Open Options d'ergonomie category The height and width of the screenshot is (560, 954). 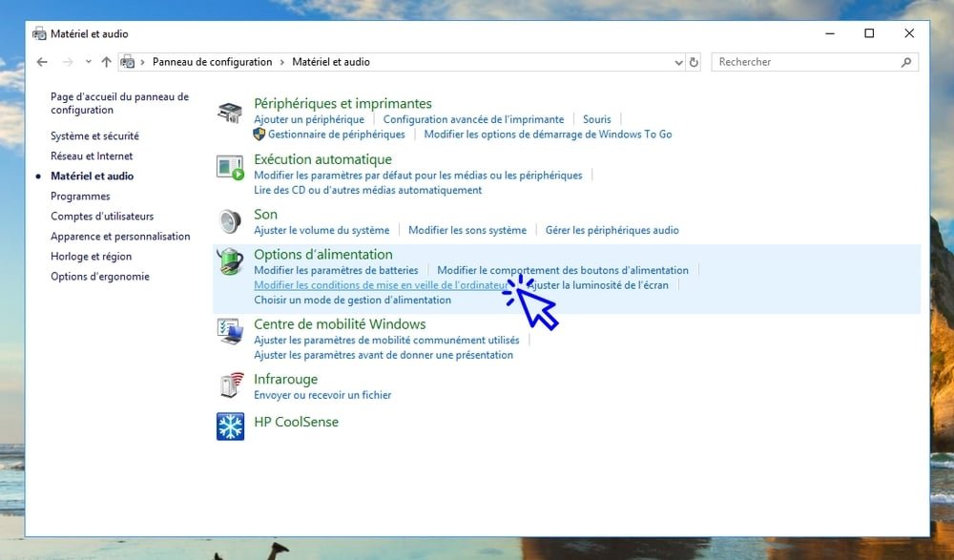click(100, 277)
